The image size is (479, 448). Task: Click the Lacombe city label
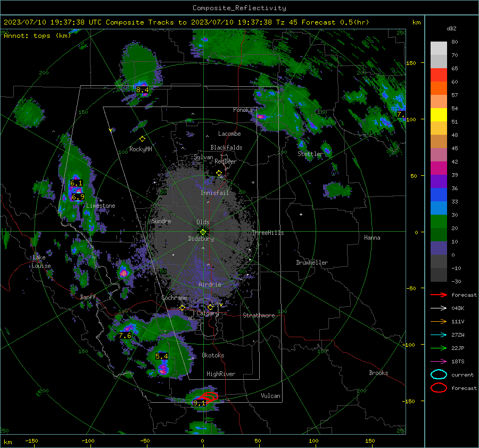coord(229,134)
